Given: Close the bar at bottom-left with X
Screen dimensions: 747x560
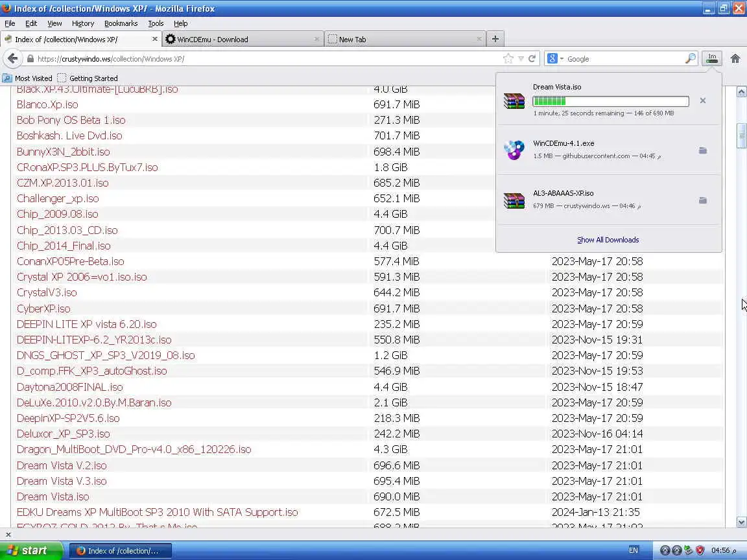Looking at the screenshot, I should point(8,534).
